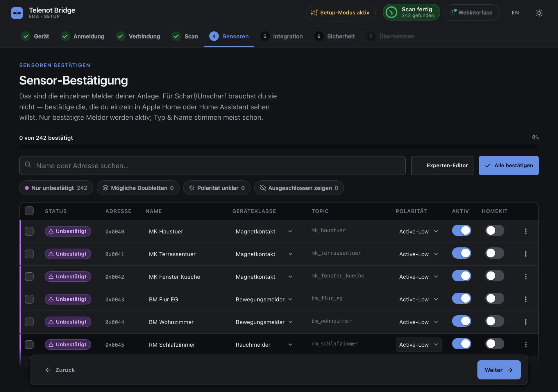Toggle the light/dark theme sun icon

tap(539, 13)
